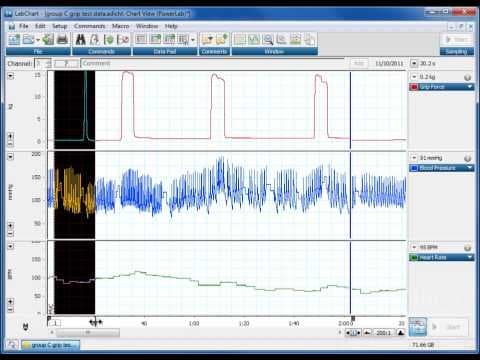Screen dimensions: 480x360
Task: Open the Blood Pressure channel function dropdown
Action: 470,168
